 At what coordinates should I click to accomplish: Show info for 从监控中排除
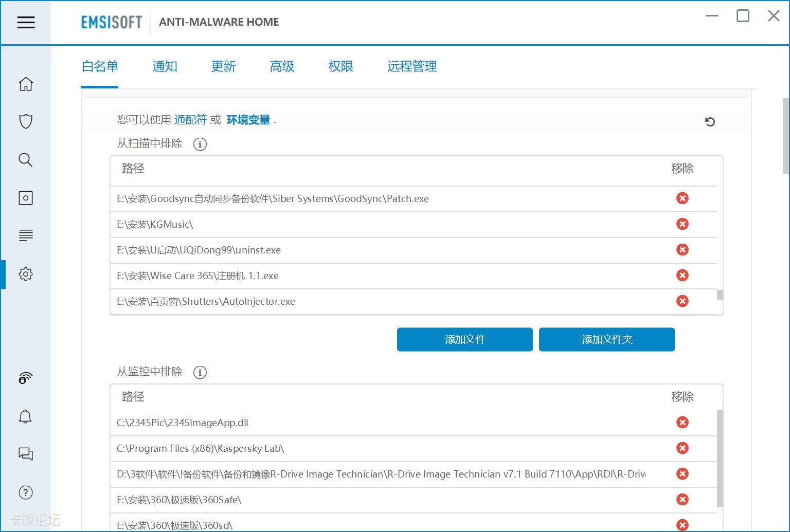click(200, 373)
